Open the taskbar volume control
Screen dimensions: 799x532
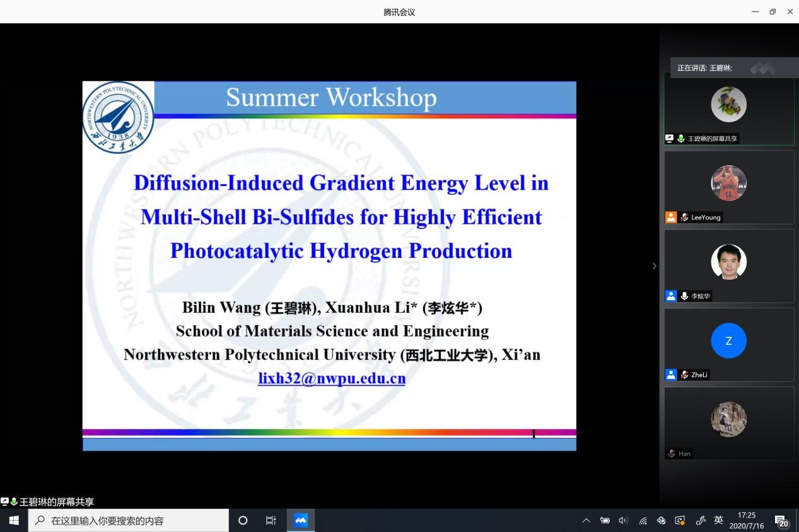pos(624,521)
